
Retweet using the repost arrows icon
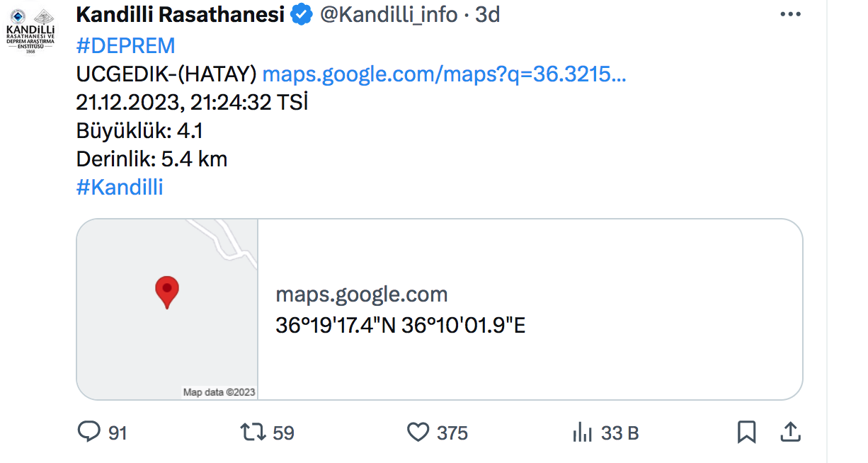[252, 432]
